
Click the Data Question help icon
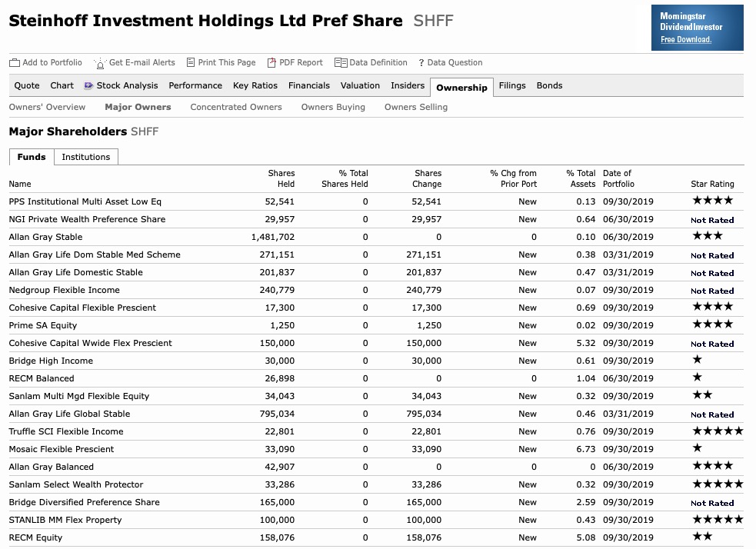420,62
